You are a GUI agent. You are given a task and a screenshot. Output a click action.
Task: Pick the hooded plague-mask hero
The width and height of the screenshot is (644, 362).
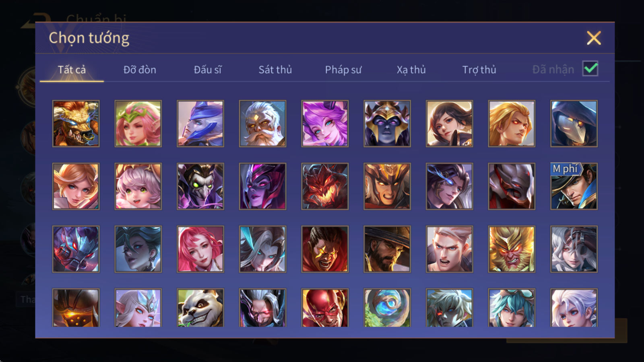click(574, 123)
